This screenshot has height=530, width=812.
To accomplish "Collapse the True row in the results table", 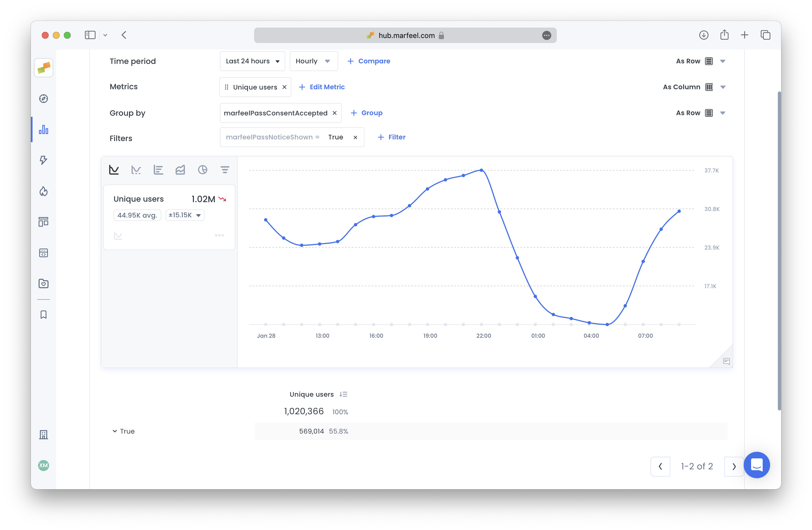I will (x=115, y=431).
